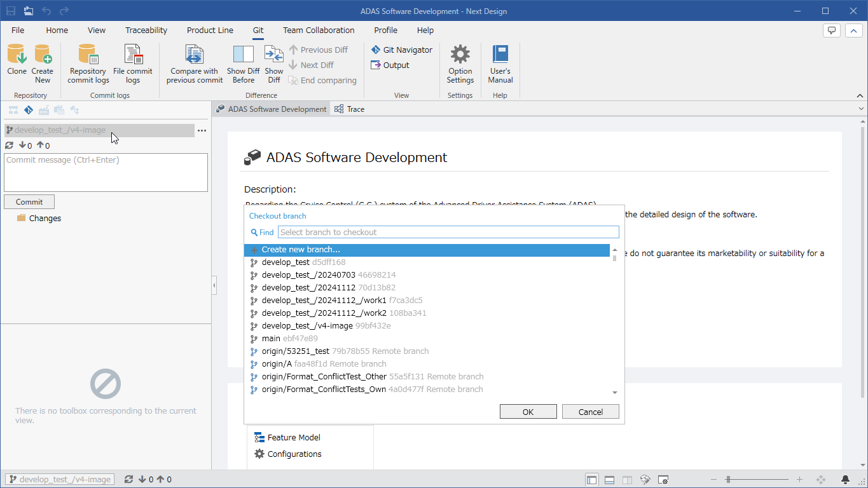Image resolution: width=868 pixels, height=488 pixels.
Task: Open the Feature Model item
Action: 287,437
